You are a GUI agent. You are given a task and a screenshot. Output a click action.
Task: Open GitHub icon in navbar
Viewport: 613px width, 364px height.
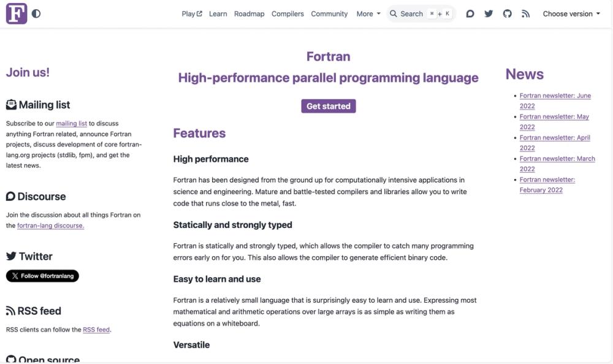pos(507,13)
